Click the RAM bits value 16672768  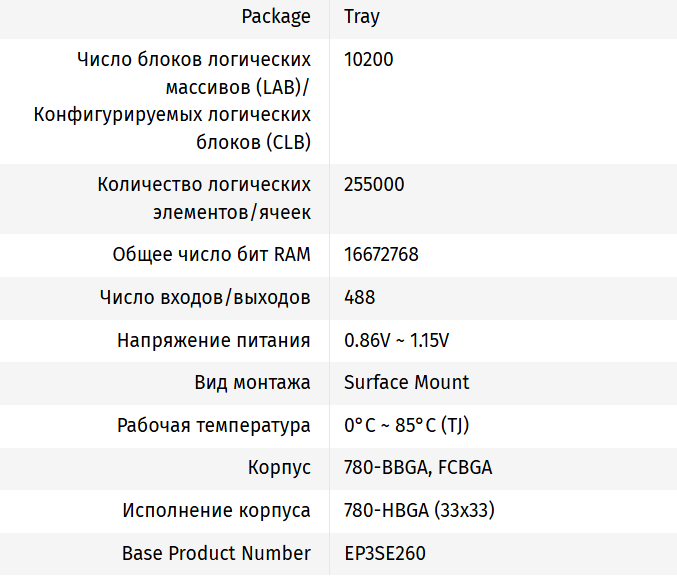(381, 255)
